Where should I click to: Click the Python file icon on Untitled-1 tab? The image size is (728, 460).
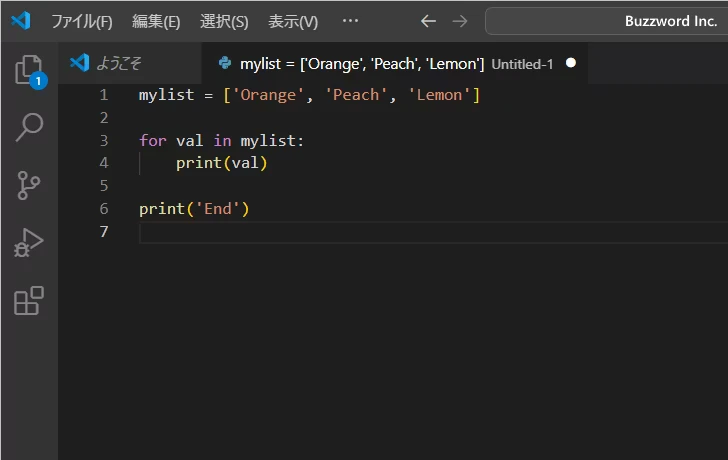[225, 63]
